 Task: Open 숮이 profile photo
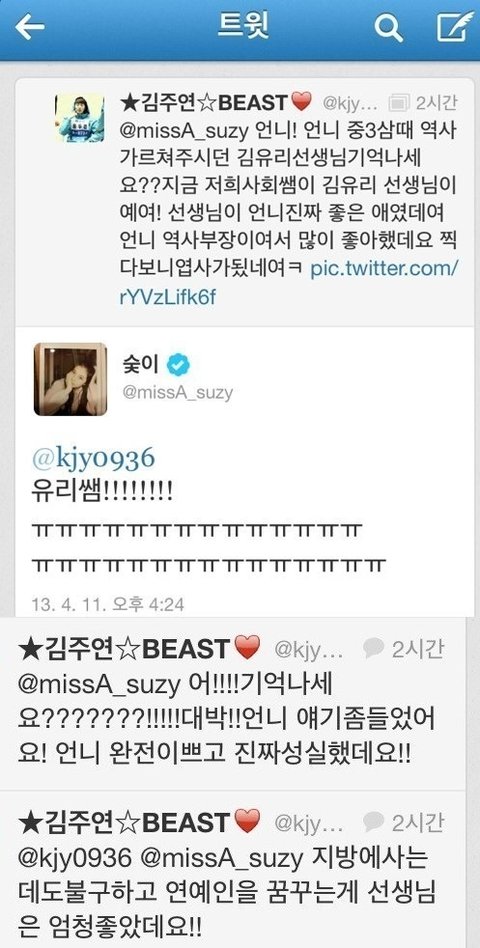70,379
